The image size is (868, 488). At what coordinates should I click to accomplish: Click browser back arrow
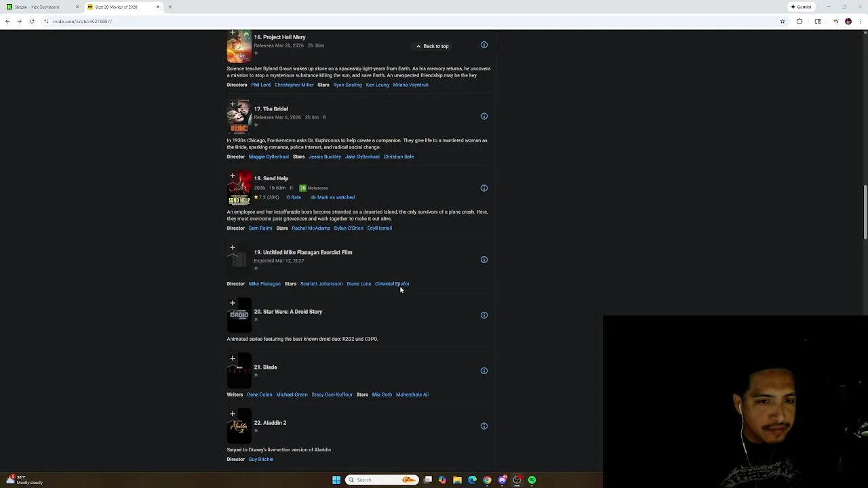7,21
